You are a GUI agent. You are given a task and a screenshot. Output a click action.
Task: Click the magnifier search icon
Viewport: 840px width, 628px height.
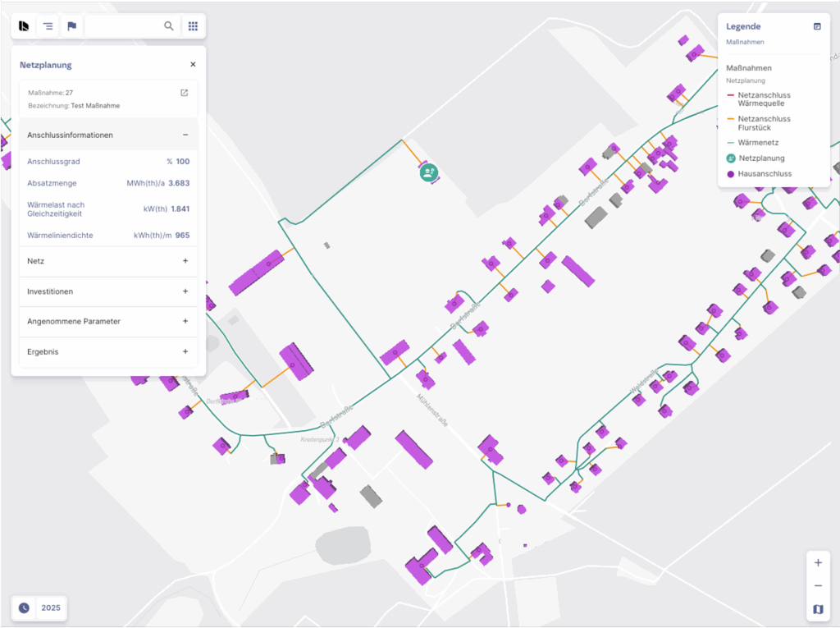click(x=169, y=26)
